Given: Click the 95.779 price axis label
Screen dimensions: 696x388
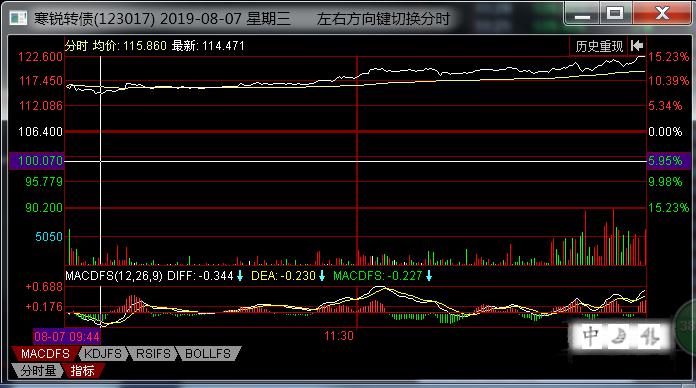Looking at the screenshot, I should pyautogui.click(x=44, y=182).
